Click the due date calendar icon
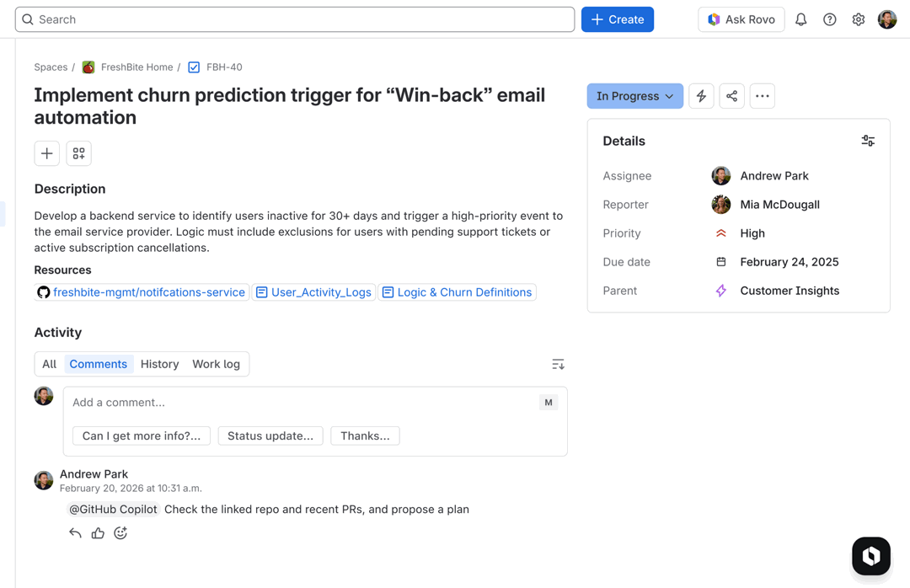 click(x=720, y=262)
